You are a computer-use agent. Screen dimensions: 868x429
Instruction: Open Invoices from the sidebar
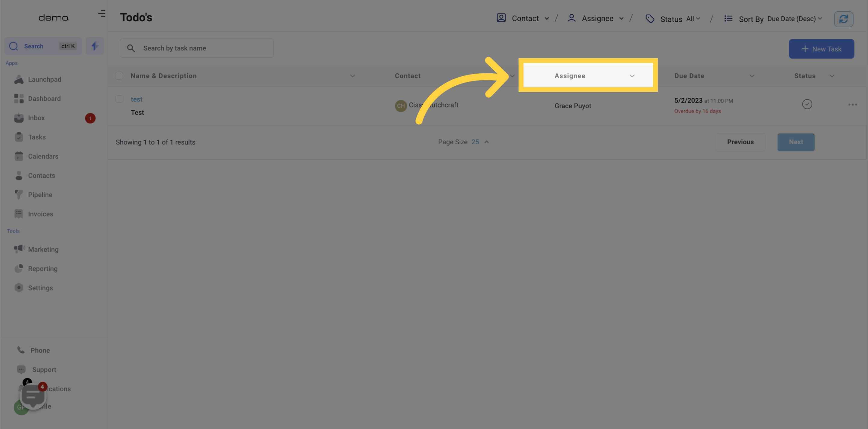(40, 214)
